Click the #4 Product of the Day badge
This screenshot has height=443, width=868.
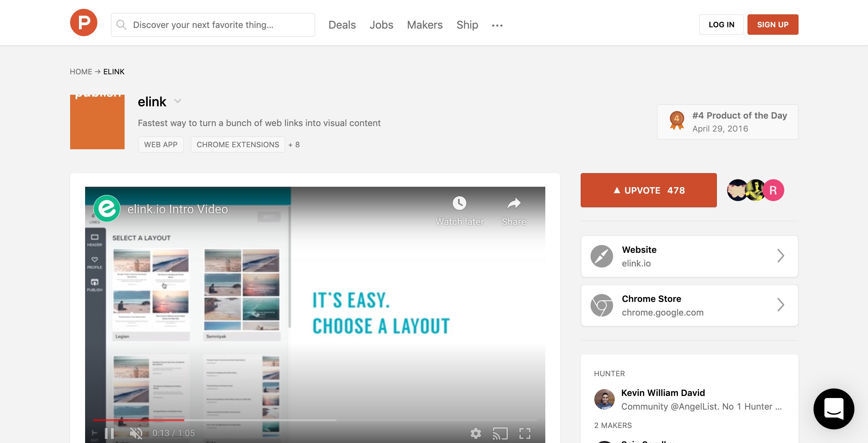point(728,122)
